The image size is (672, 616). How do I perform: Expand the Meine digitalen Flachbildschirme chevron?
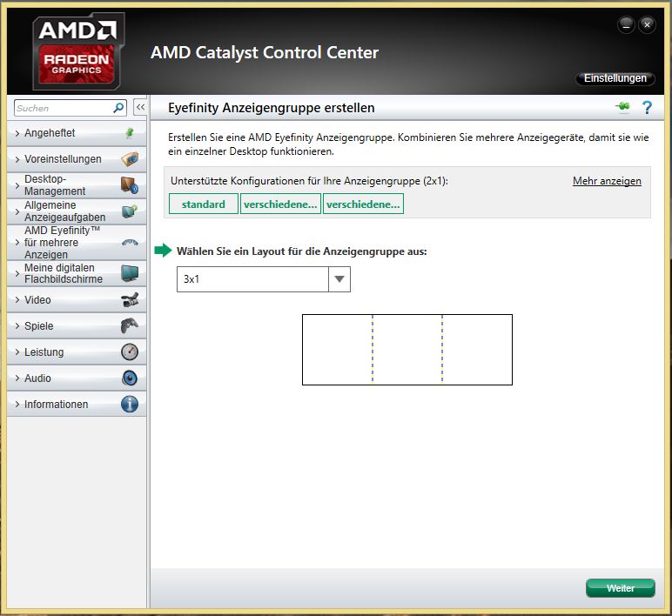[x=17, y=273]
